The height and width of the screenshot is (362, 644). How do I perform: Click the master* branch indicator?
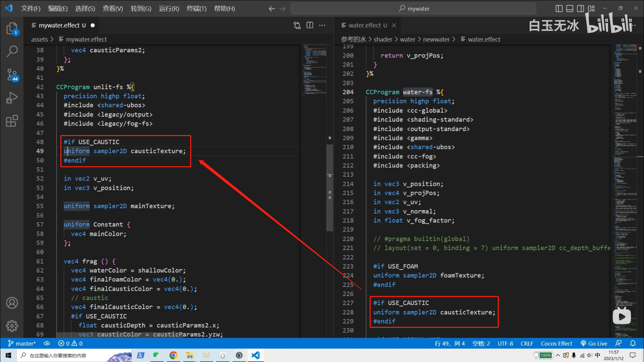tap(22, 344)
